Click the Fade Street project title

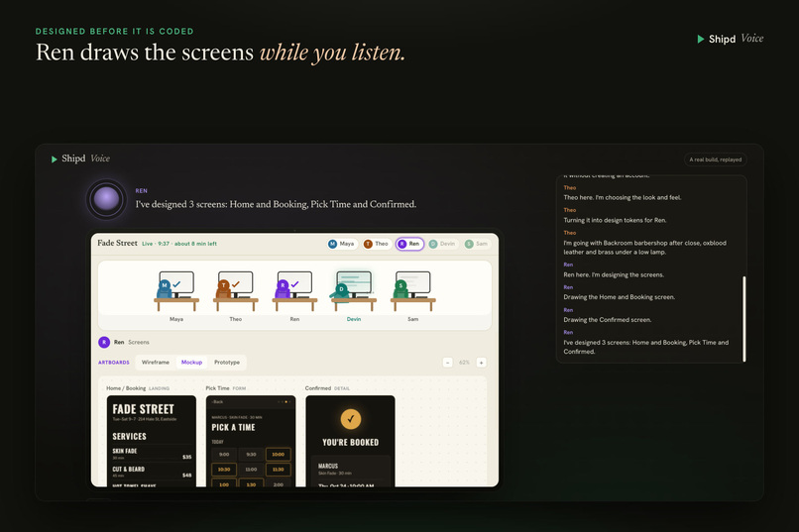(x=117, y=244)
